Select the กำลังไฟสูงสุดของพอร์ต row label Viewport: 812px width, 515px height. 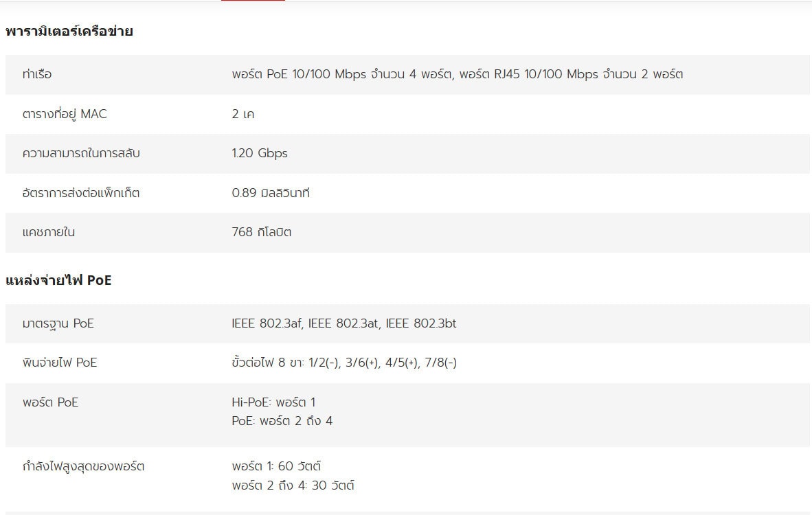click(83, 467)
